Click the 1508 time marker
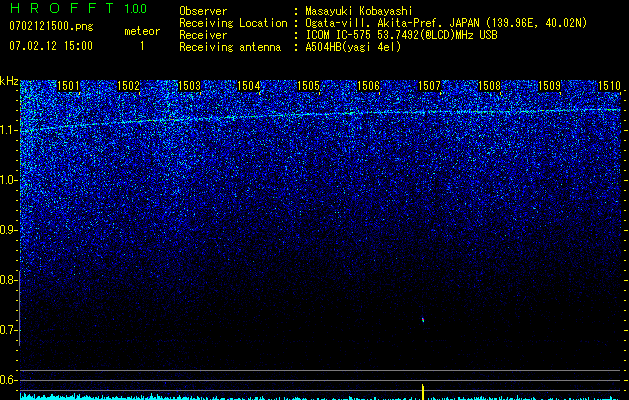The image size is (629, 400). (489, 86)
